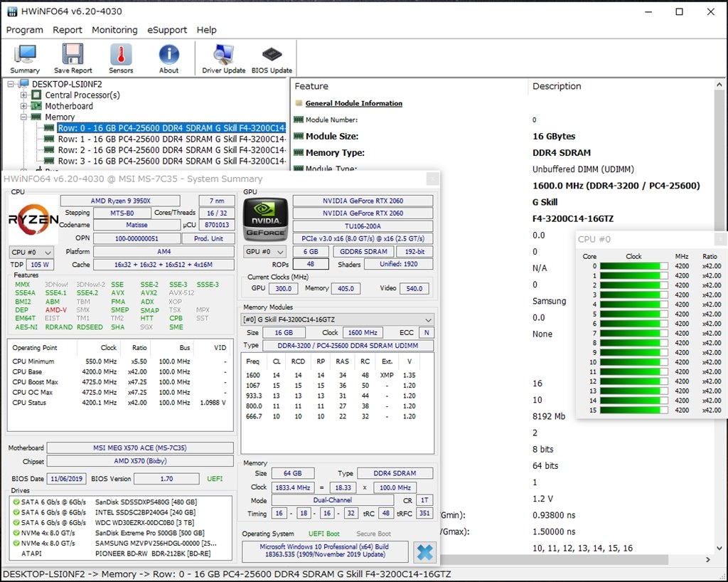728x582 pixels.
Task: Collapse the DESKTOP-LSI0NF2 tree node
Action: point(11,84)
